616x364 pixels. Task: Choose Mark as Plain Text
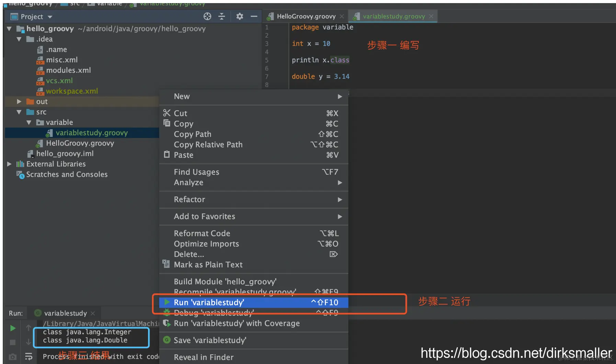(x=254, y=265)
